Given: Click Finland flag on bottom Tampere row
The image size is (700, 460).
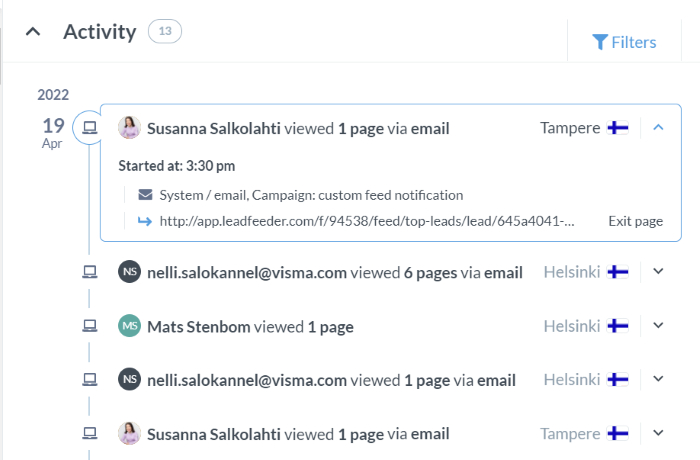Looking at the screenshot, I should point(618,433).
